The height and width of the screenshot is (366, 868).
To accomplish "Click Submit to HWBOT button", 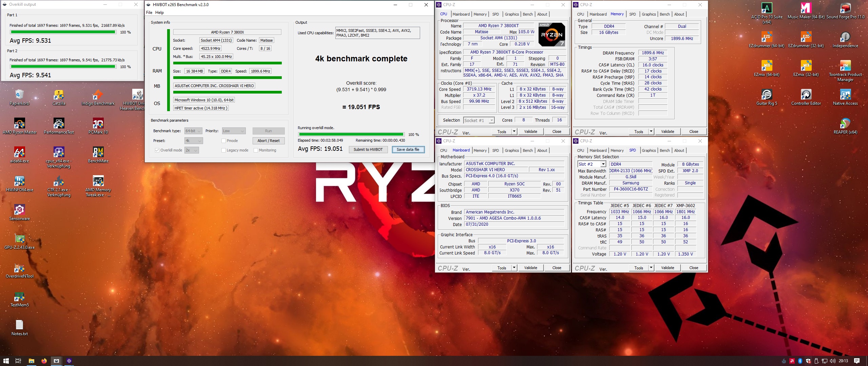I will [x=368, y=149].
